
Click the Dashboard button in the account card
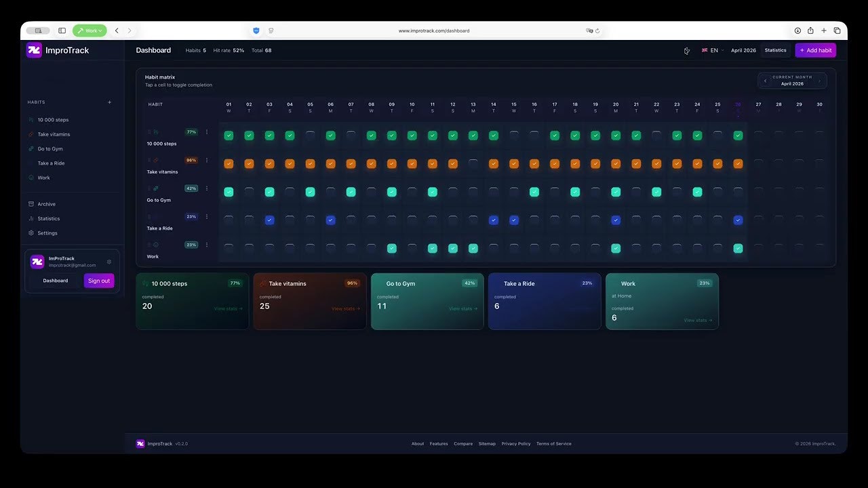[56, 281]
